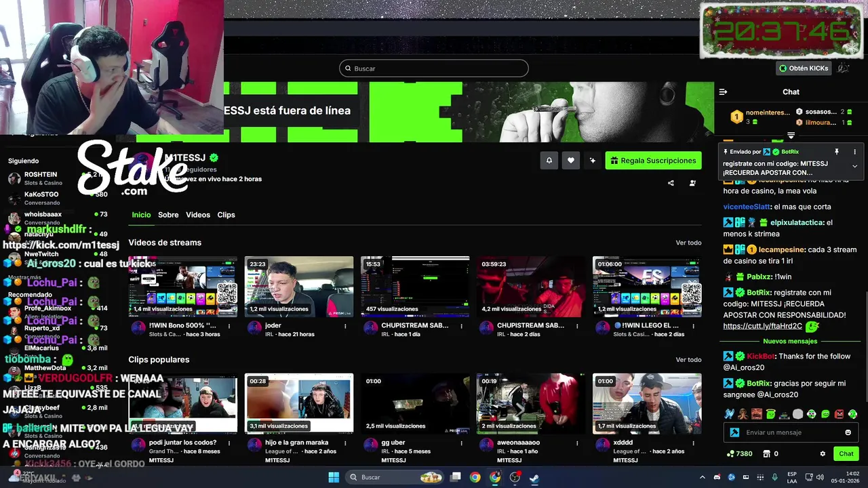Collapse the chat panel icon
The image size is (868, 488).
(x=723, y=91)
